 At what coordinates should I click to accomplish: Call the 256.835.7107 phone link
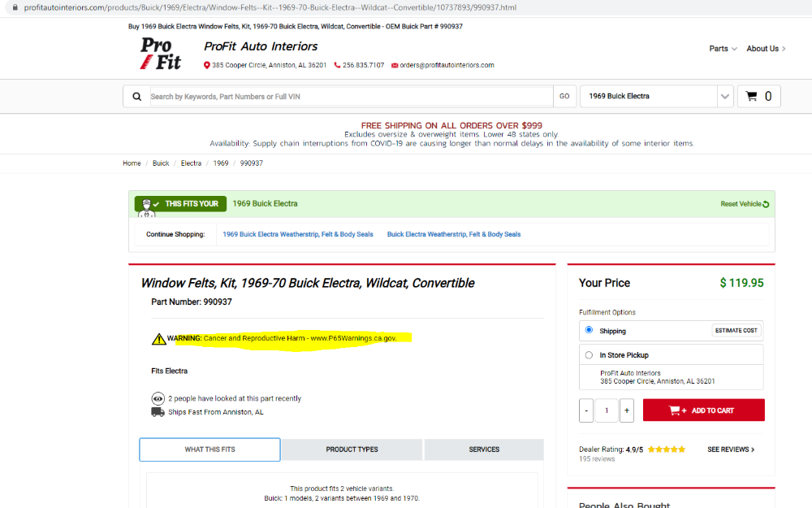[363, 65]
